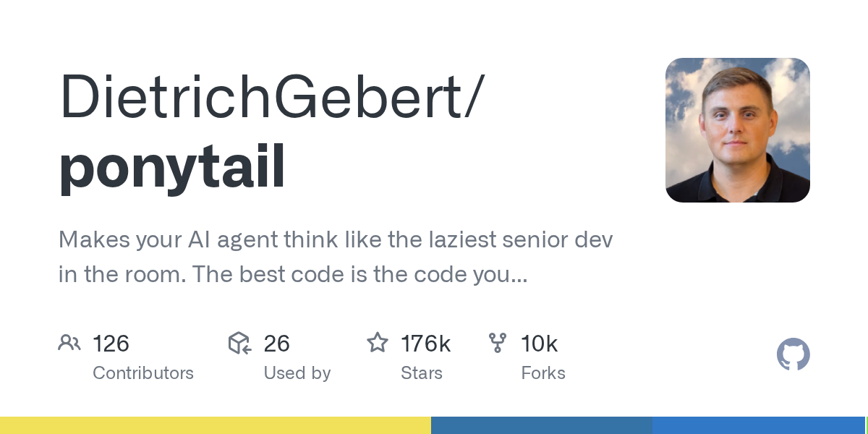This screenshot has height=434, width=868.
Task: Click the 126 contributors count
Action: [x=111, y=344]
